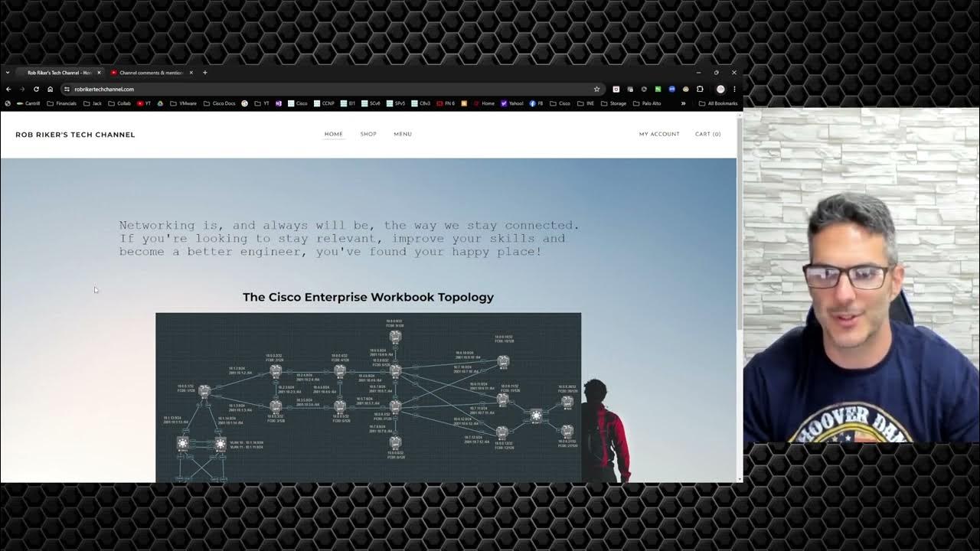Open the Cisco Docs bookmark folder
The height and width of the screenshot is (551, 980).
219,103
